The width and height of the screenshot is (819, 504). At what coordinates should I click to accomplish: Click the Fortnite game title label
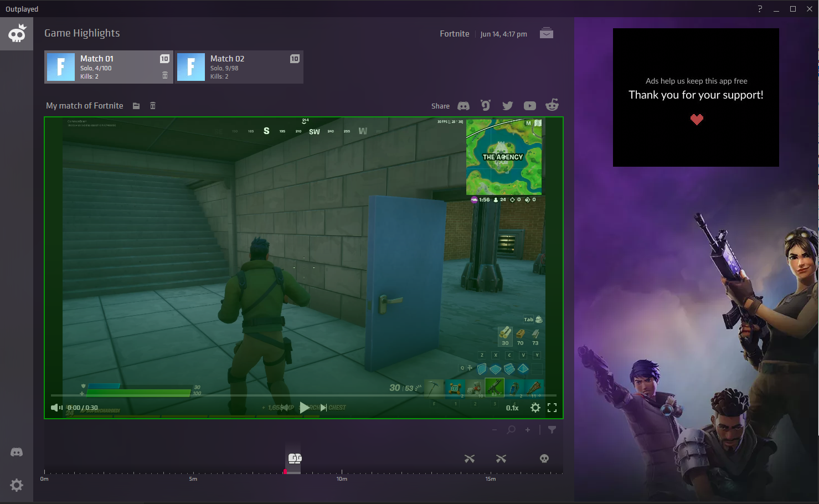(x=455, y=34)
